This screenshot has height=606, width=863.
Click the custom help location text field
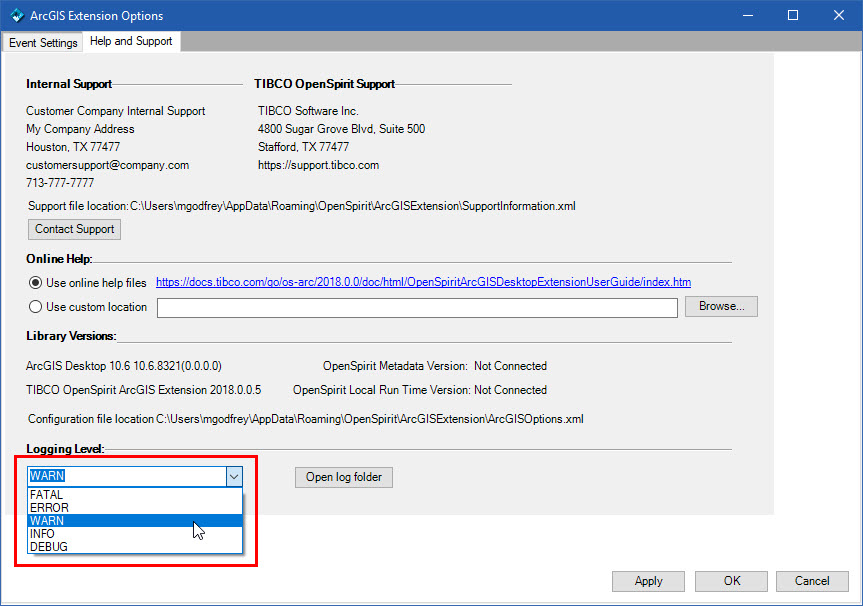(417, 308)
